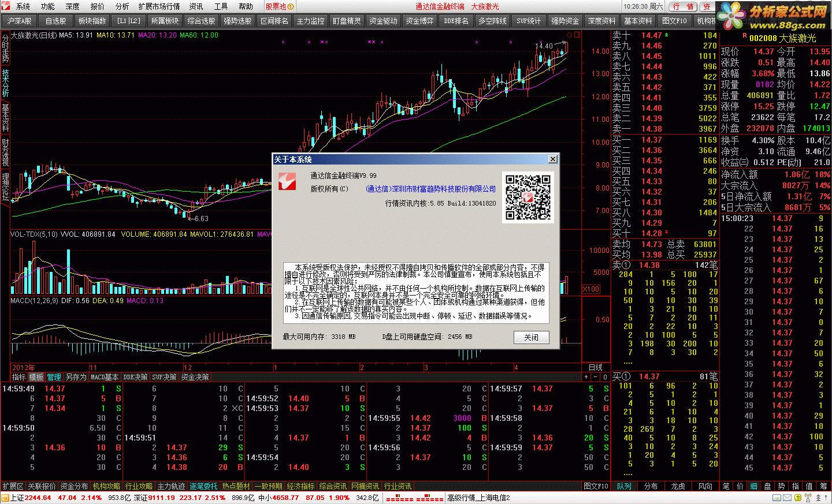This screenshot has height=504, width=832.
Task: Click the bottom 图文F10 tab
Action: point(596,486)
